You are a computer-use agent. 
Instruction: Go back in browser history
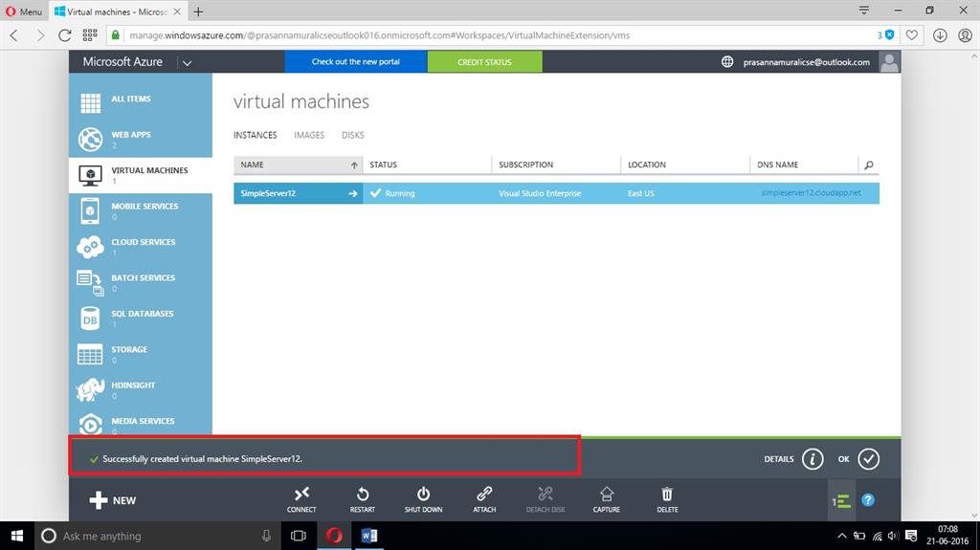pyautogui.click(x=14, y=35)
